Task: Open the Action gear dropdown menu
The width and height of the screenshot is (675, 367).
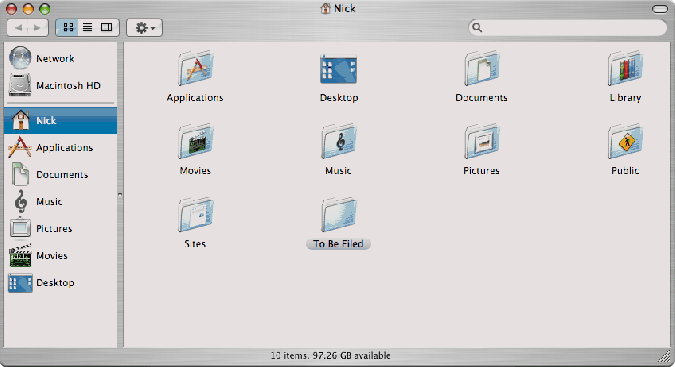Action: [144, 28]
